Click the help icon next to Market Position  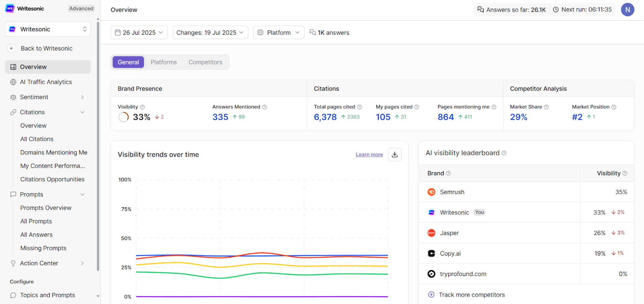(x=613, y=107)
